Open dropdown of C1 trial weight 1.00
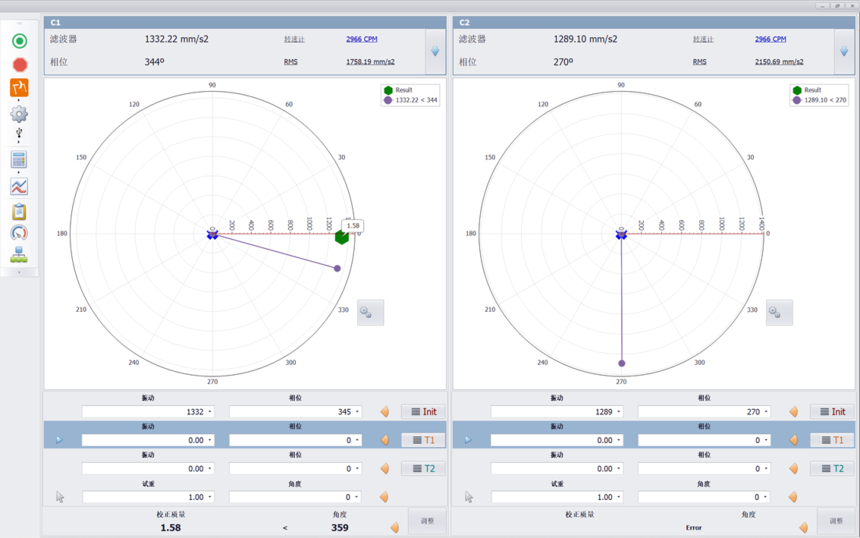Viewport: 860px width, 538px height. coord(210,497)
